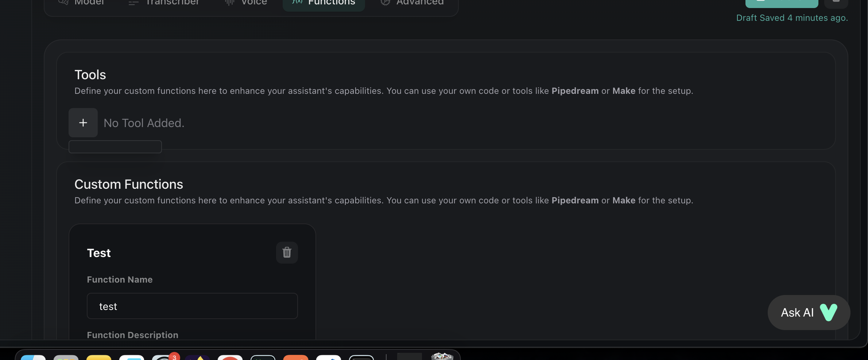Image resolution: width=868 pixels, height=360 pixels.
Task: Click the gear icon beside Advanced
Action: click(385, 2)
